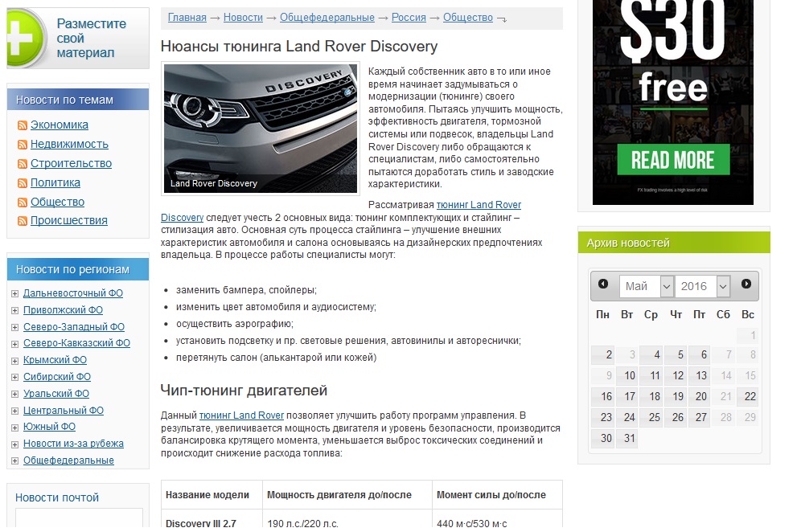Expand Южный ФО tree node
The width and height of the screenshot is (797, 532).
coord(14,428)
